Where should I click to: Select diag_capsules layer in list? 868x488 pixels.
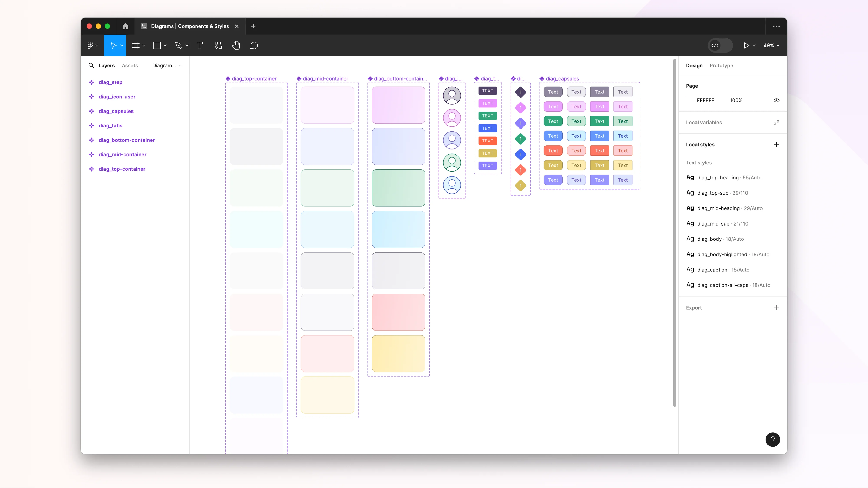(x=116, y=111)
